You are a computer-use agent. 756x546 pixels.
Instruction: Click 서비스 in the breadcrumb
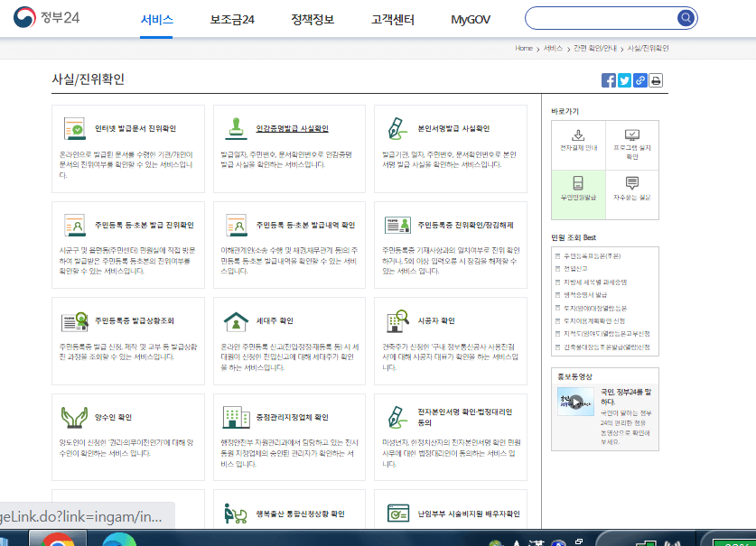pyautogui.click(x=553, y=48)
